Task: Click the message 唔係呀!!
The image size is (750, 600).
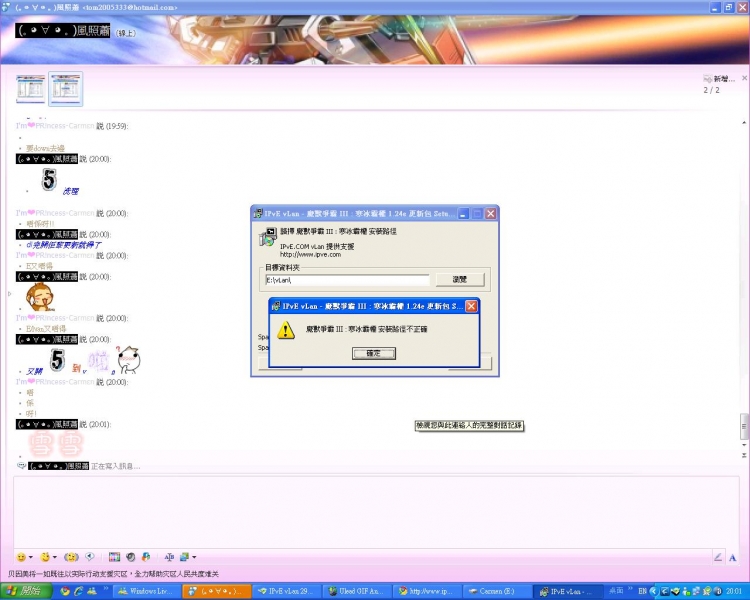Action: click(x=40, y=223)
